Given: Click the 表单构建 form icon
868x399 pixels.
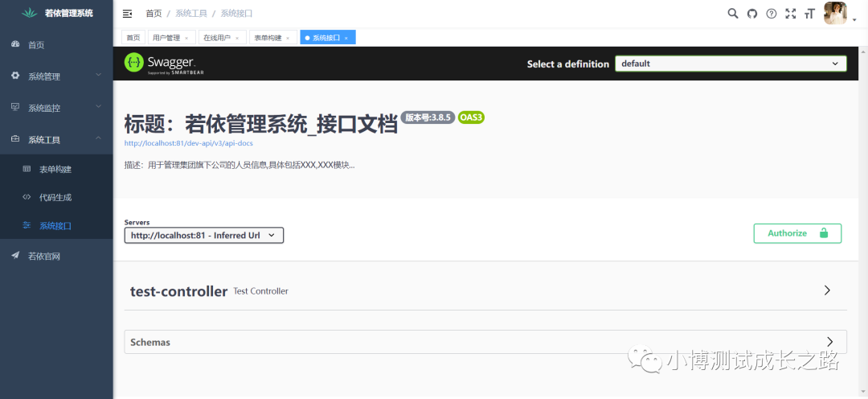Looking at the screenshot, I should (27, 169).
